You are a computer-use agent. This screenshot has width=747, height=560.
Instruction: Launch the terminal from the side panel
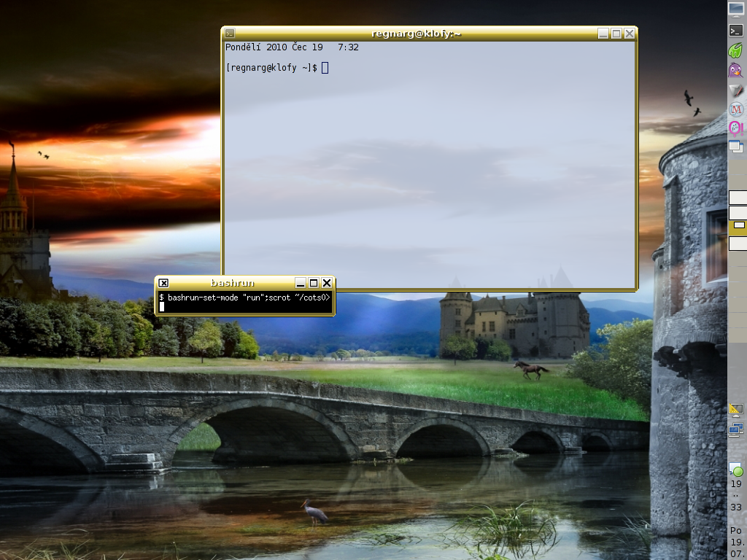736,30
